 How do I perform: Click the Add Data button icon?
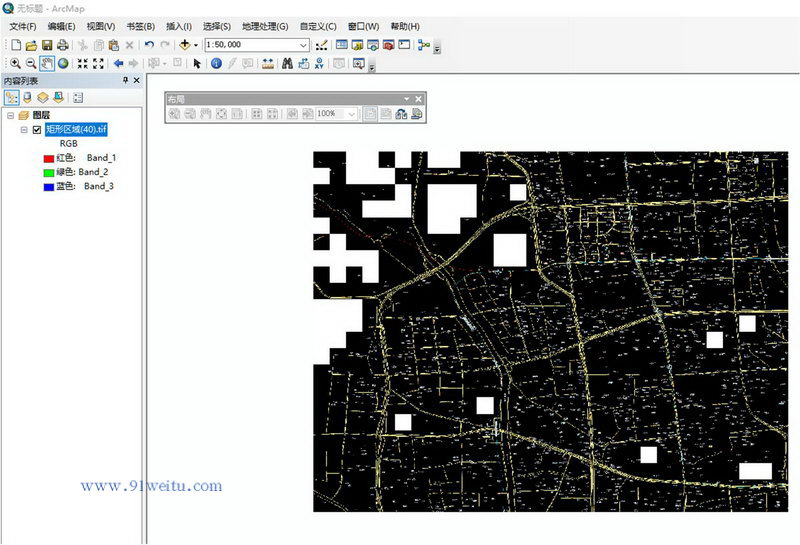pyautogui.click(x=186, y=45)
